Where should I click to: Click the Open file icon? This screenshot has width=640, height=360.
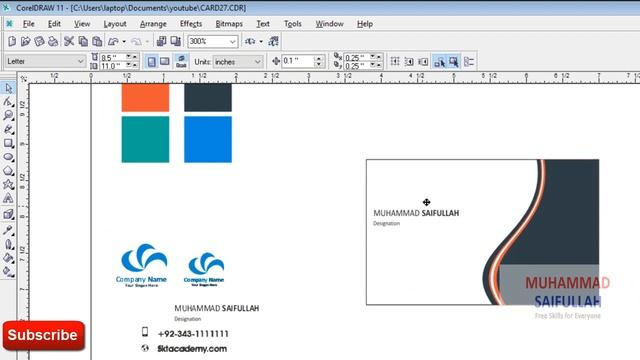(x=25, y=41)
